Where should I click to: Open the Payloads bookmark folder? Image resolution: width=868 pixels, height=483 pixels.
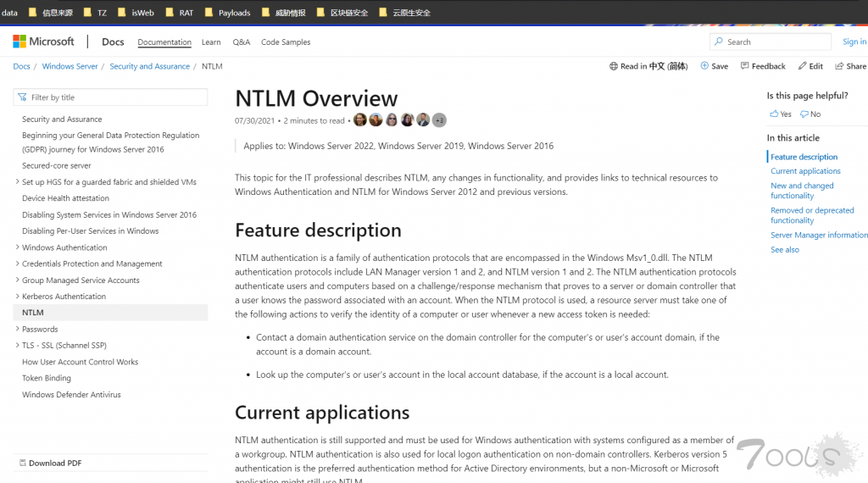(227, 12)
